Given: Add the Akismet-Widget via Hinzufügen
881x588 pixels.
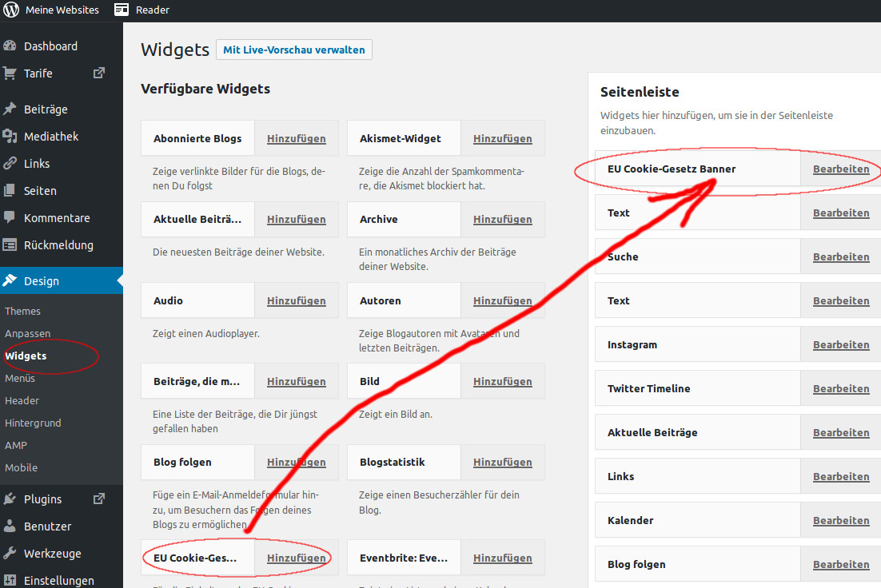Looking at the screenshot, I should point(502,139).
